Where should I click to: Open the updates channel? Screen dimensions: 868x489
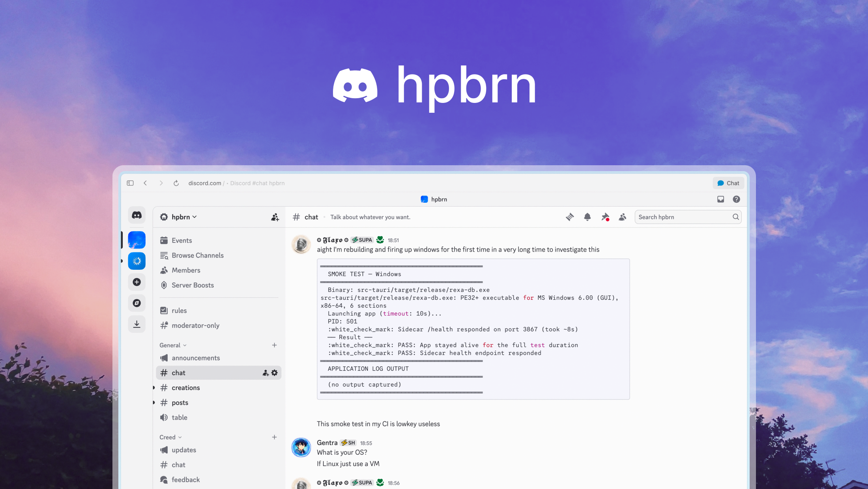pos(219,450)
